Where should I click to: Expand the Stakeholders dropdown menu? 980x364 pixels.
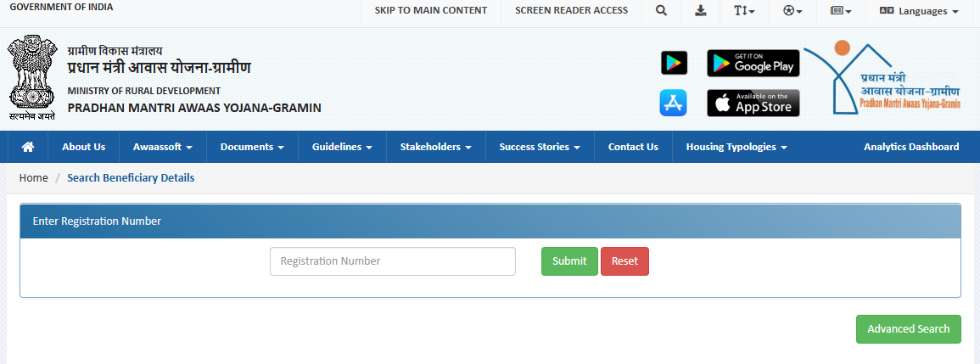click(435, 147)
